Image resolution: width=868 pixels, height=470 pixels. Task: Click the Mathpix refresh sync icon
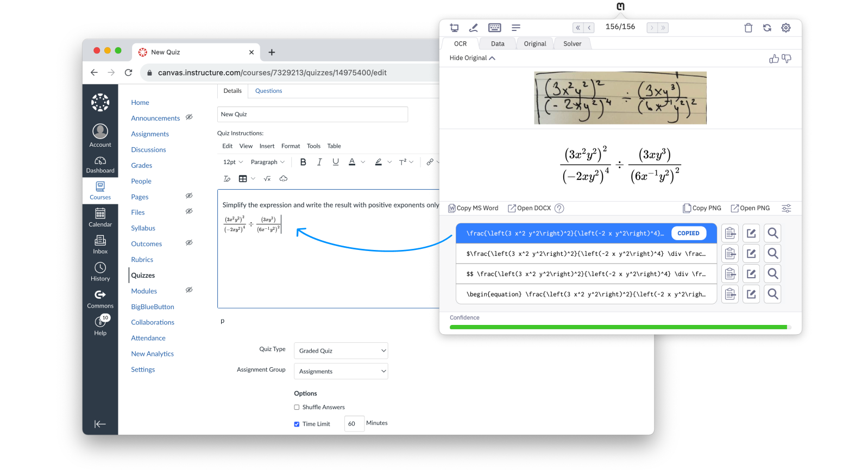click(767, 28)
